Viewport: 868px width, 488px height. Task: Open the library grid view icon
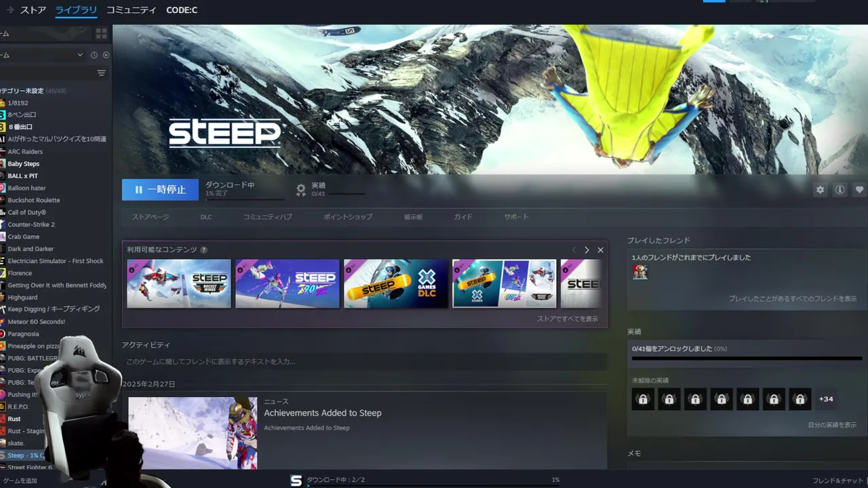pos(101,33)
